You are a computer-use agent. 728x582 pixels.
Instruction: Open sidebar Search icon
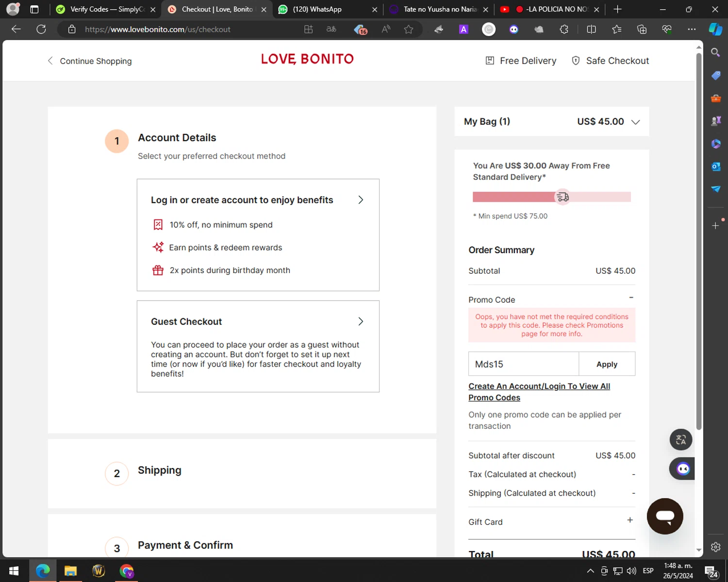(715, 52)
